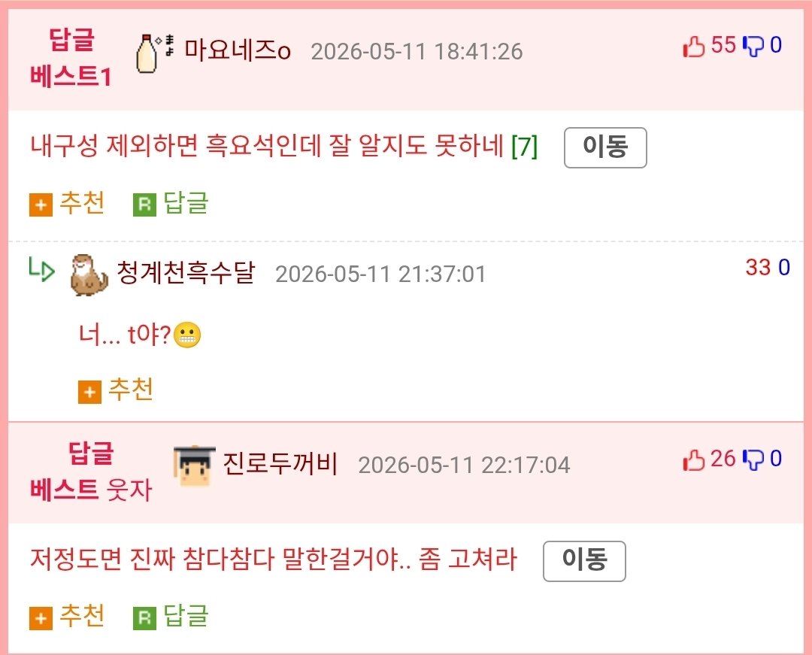Click the thumbs-up icon on 마요네즈o's comment
The width and height of the screenshot is (812, 655).
point(694,46)
